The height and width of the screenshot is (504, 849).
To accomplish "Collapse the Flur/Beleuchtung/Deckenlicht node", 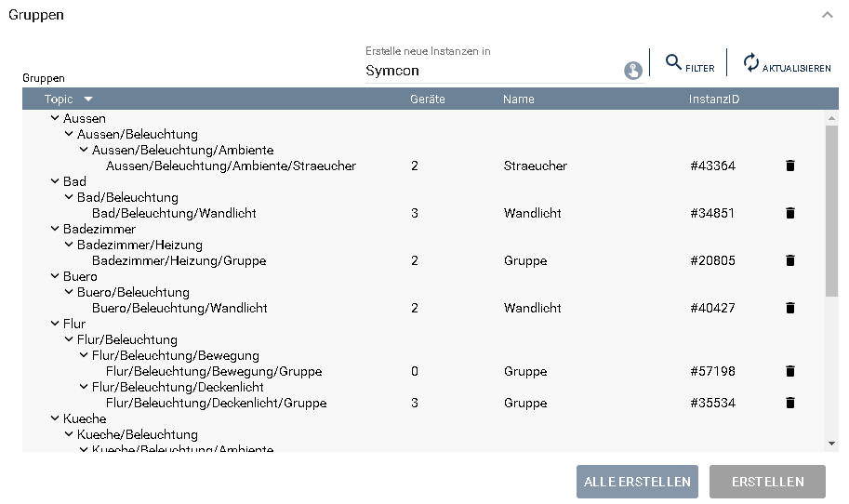I will (84, 387).
